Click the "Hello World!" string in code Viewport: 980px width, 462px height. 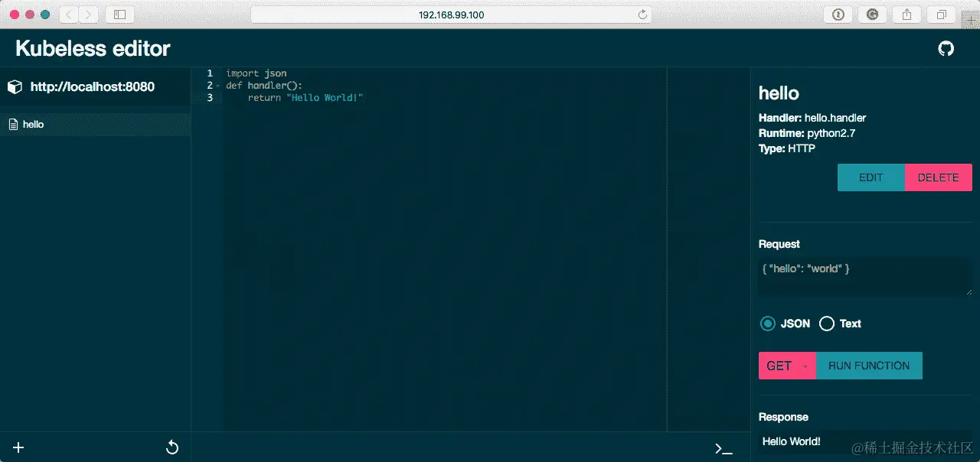[325, 98]
